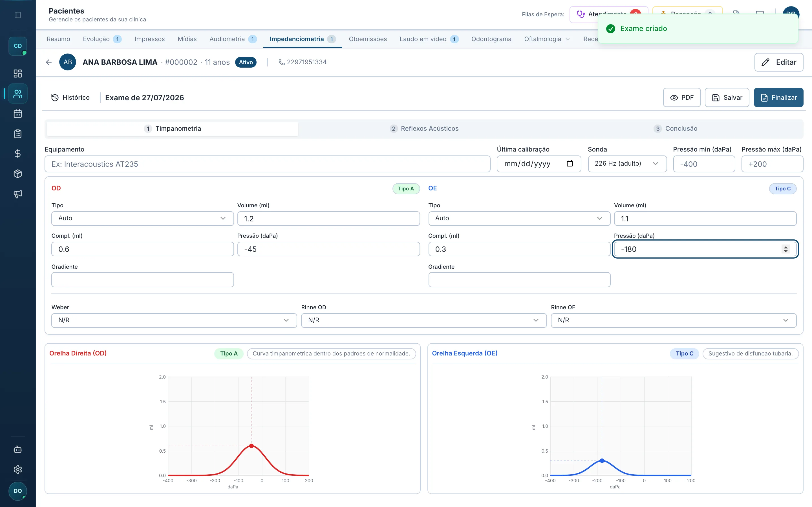Open the megaphone marketing icon
Viewport: 812px width, 507px height.
point(18,194)
